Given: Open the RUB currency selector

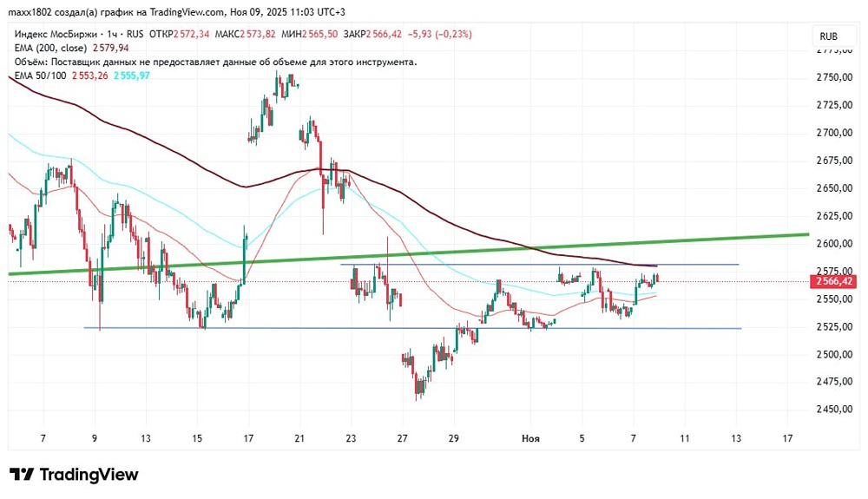Looking at the screenshot, I should click(828, 36).
